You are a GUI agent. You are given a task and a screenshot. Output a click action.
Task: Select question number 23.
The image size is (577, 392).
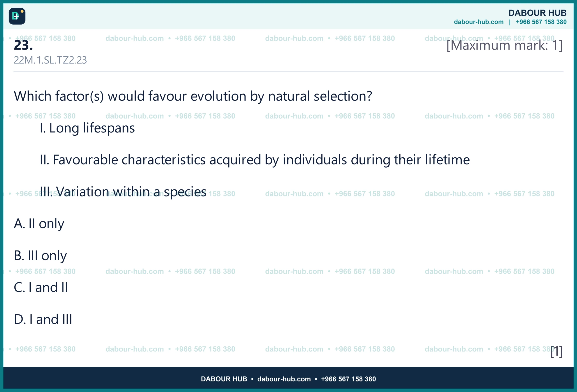click(x=23, y=45)
